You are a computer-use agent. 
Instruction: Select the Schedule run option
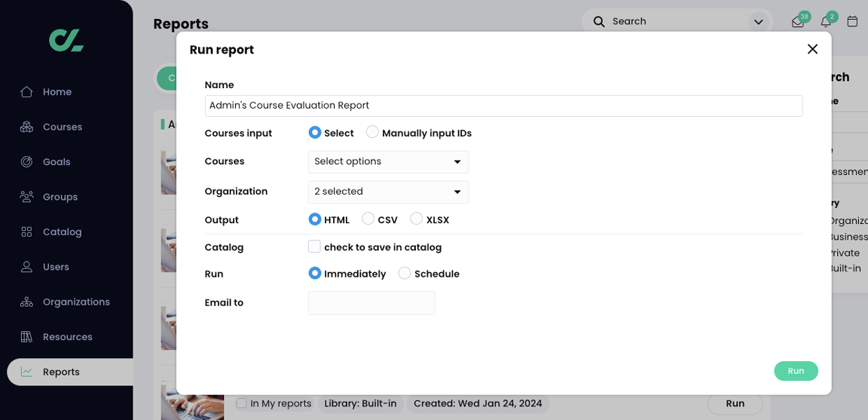(405, 274)
